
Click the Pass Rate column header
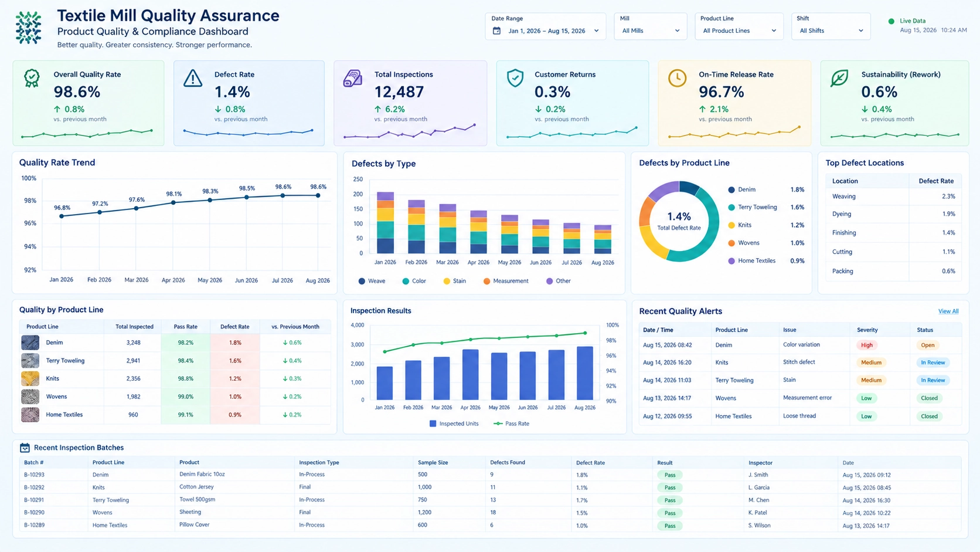tap(185, 327)
